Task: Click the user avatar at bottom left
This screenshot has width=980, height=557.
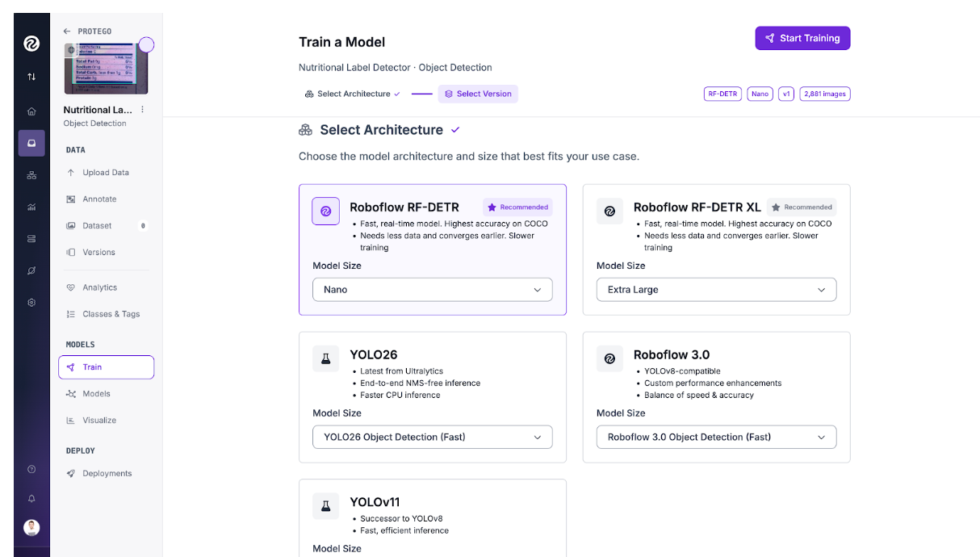Action: click(x=31, y=528)
